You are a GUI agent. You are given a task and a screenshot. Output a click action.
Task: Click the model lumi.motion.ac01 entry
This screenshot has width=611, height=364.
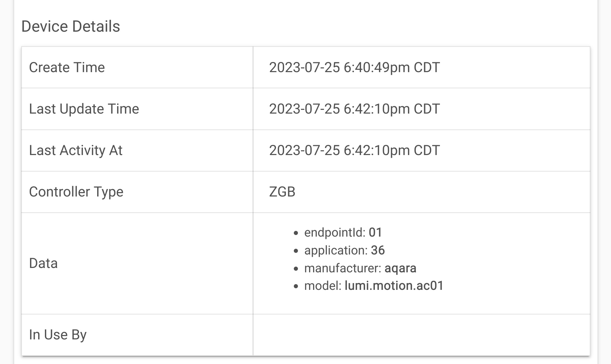pyautogui.click(x=374, y=286)
